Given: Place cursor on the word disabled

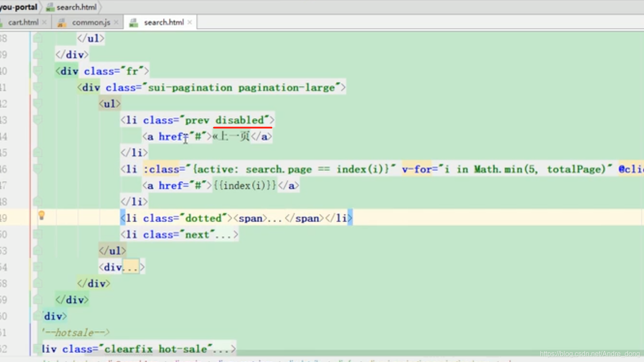Looking at the screenshot, I should 239,120.
